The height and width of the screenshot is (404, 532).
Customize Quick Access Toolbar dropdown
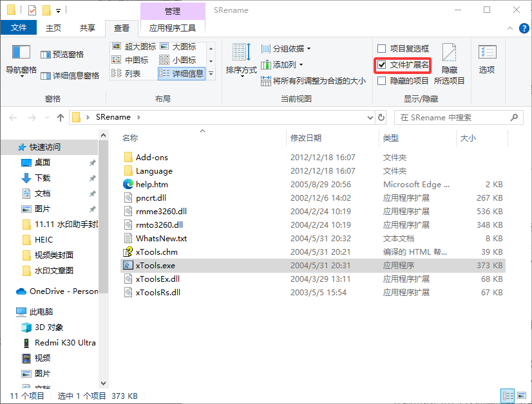tap(59, 11)
